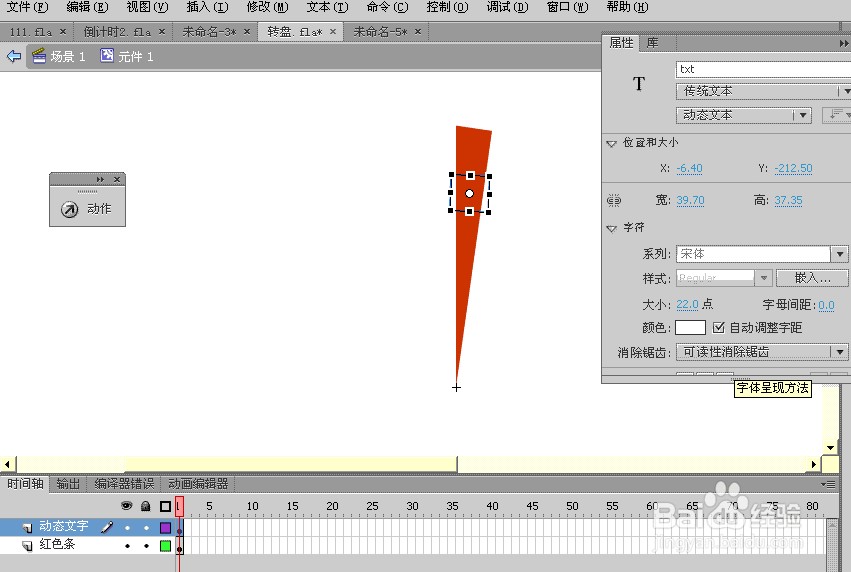Toggle visibility dot of 红色条 layer

pyautogui.click(x=127, y=546)
